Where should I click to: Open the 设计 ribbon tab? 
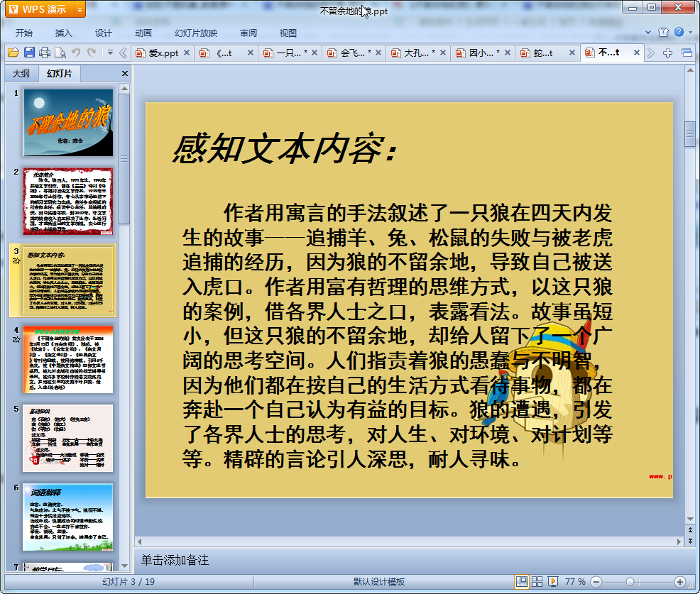[x=103, y=33]
